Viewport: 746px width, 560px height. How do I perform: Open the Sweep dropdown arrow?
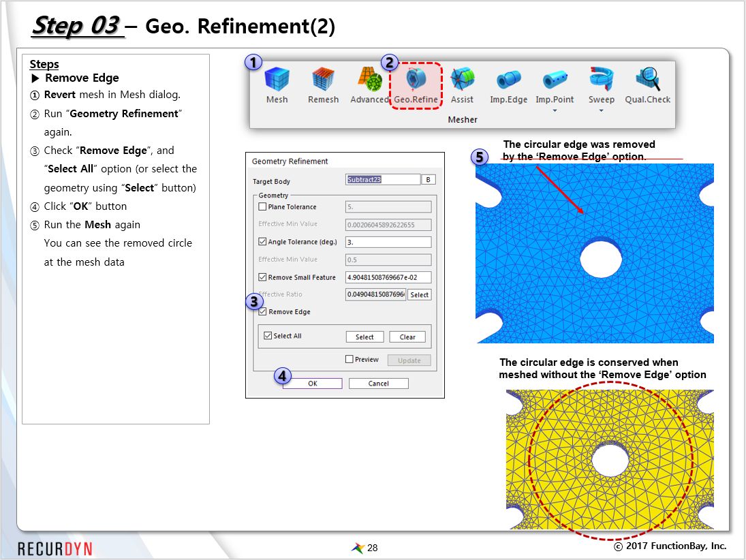[600, 110]
